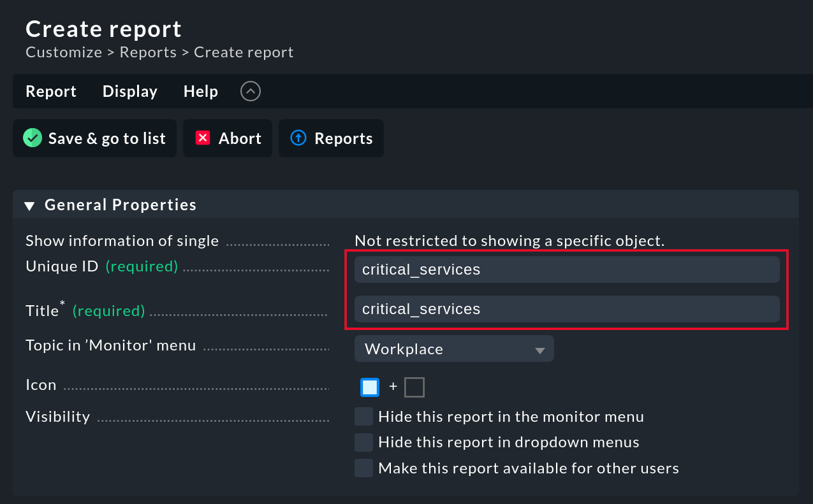The width and height of the screenshot is (813, 504).
Task: Focus the Title input field
Action: click(567, 309)
